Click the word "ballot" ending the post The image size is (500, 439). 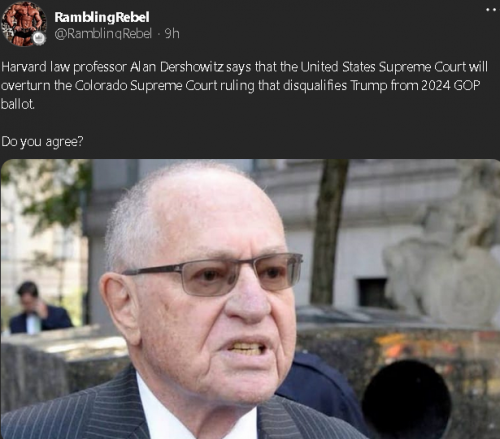coord(17,104)
